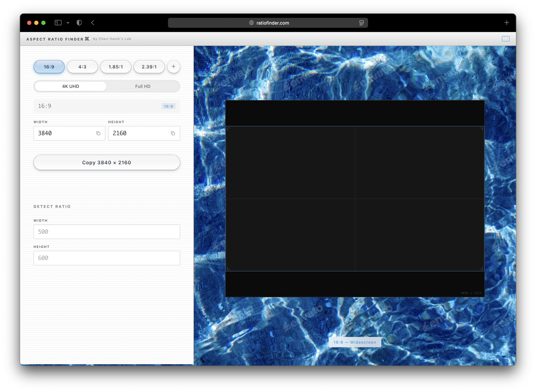Add a custom ratio with plus button
536x392 pixels.
(x=173, y=67)
